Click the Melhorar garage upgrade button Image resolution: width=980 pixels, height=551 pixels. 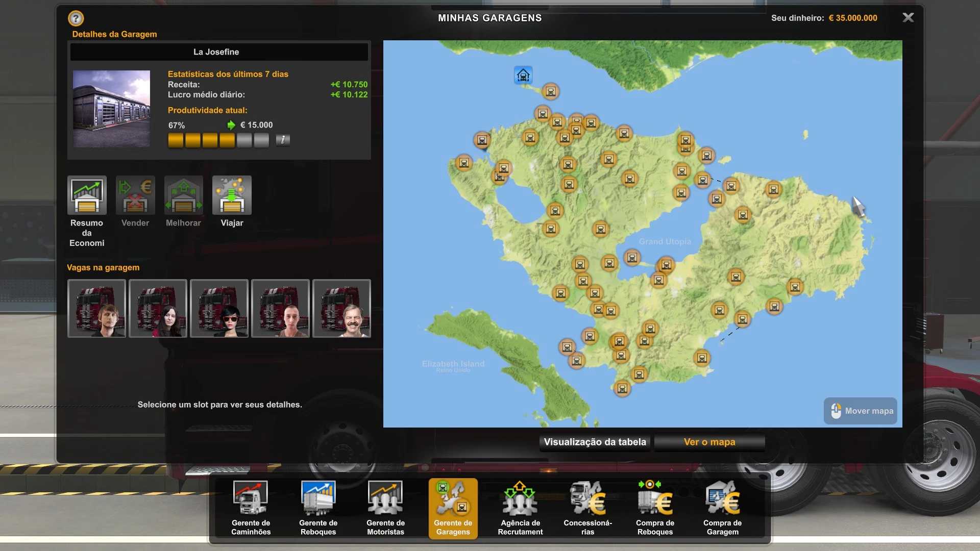[183, 195]
